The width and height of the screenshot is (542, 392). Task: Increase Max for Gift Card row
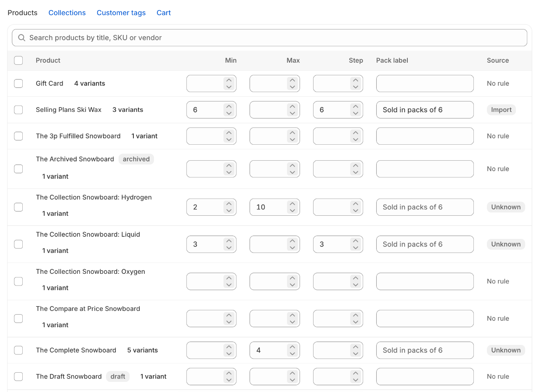[x=292, y=80]
